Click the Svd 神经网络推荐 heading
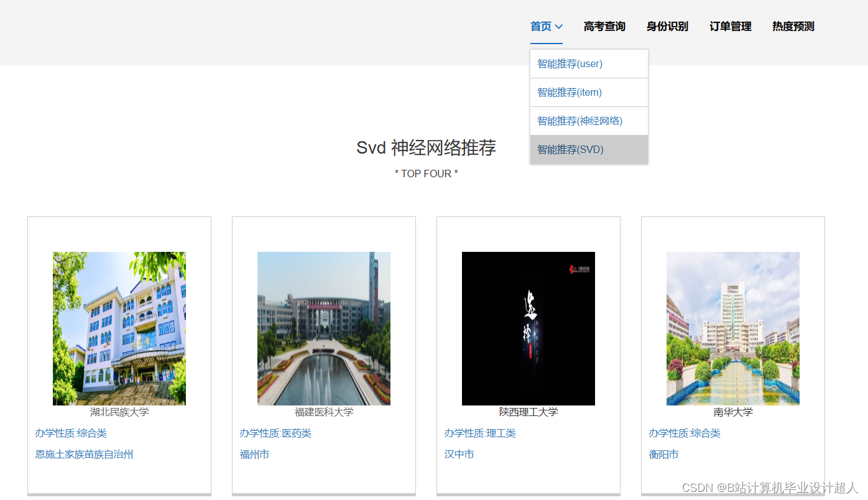Image resolution: width=868 pixels, height=500 pixels. pyautogui.click(x=426, y=148)
